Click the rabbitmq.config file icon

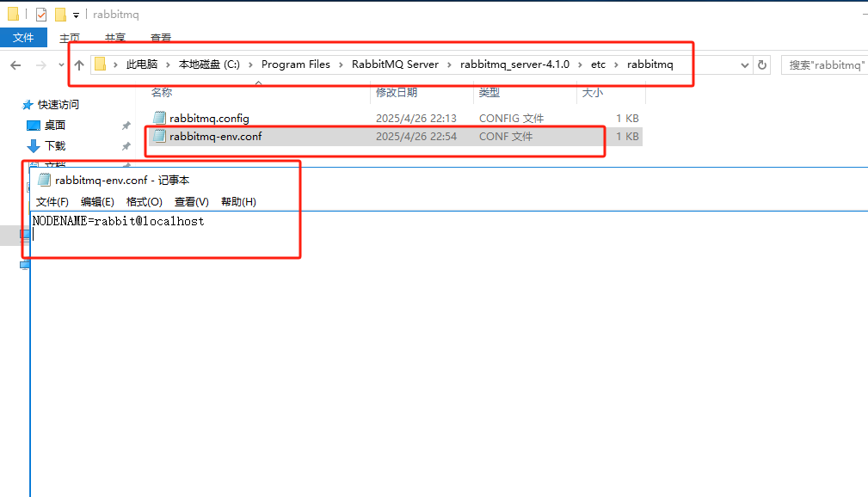coord(159,118)
